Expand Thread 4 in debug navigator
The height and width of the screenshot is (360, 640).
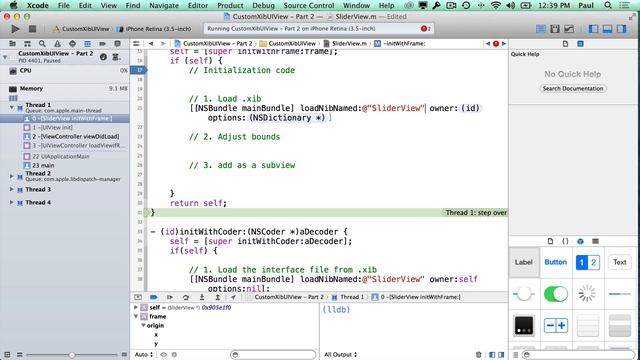pos(11,202)
